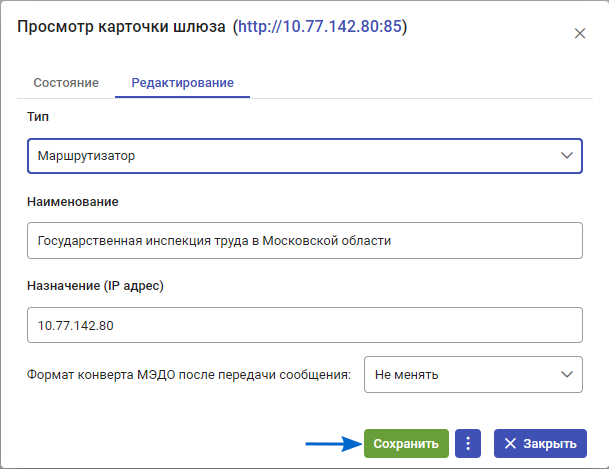Click into the Наименование input field
This screenshot has height=469, width=609.
pos(305,240)
